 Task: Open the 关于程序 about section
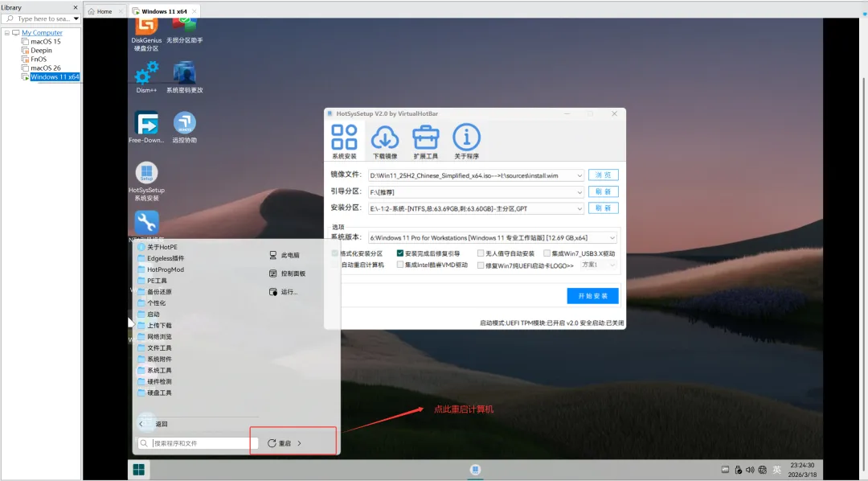pos(467,142)
